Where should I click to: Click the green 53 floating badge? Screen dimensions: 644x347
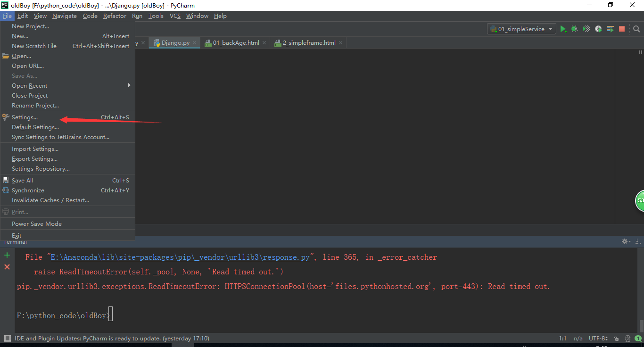tap(639, 201)
